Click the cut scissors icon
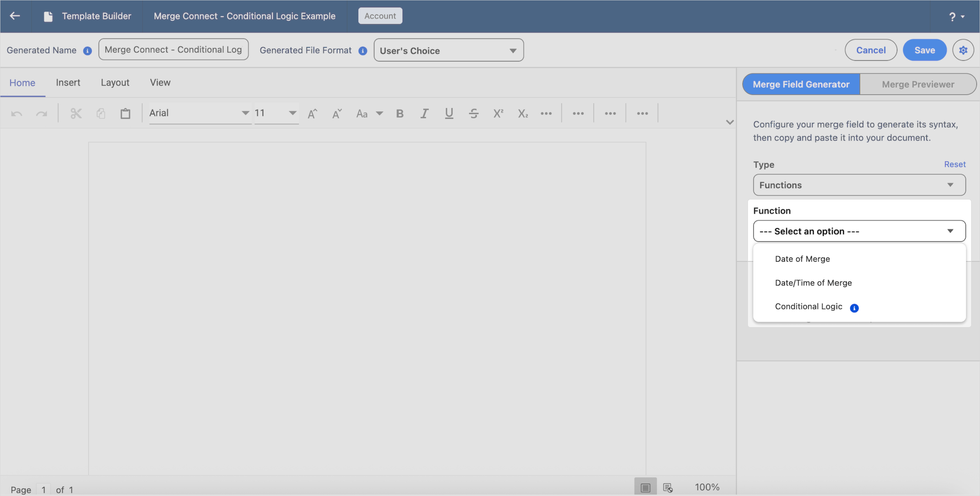Screen dimensions: 980x496 click(x=76, y=113)
